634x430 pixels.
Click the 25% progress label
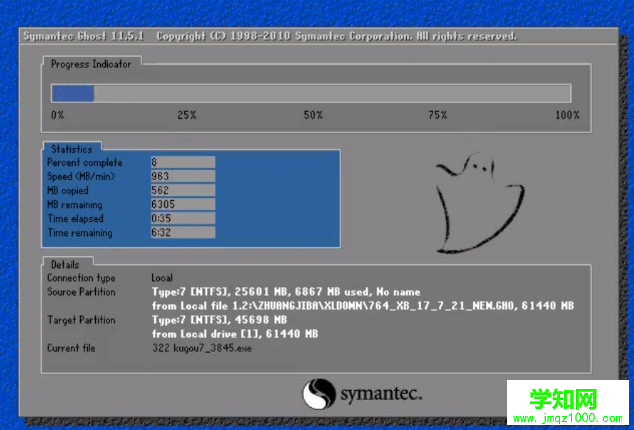tap(187, 115)
